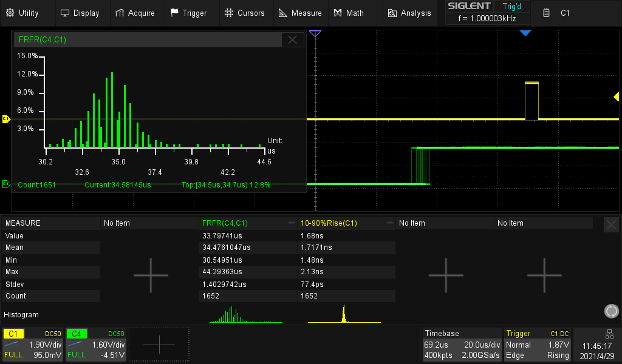Close the FRFR histogram window
Screen dimensions: 622x364
pyautogui.click(x=292, y=39)
